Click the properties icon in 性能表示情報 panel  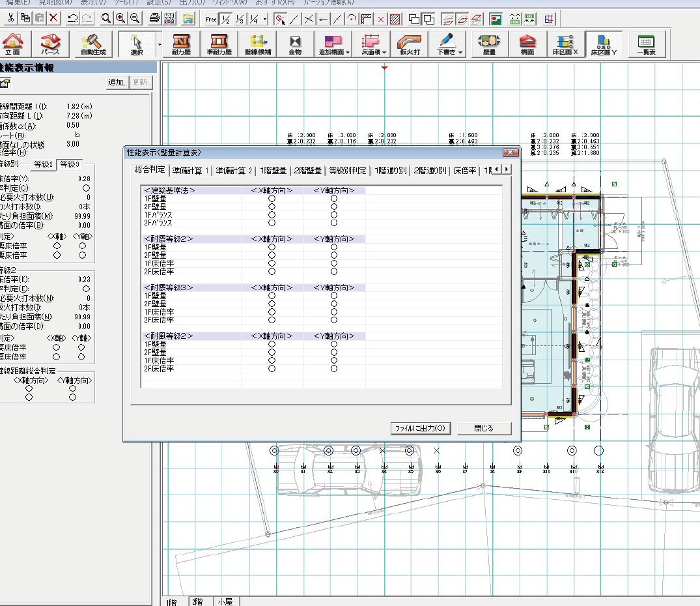(5, 83)
